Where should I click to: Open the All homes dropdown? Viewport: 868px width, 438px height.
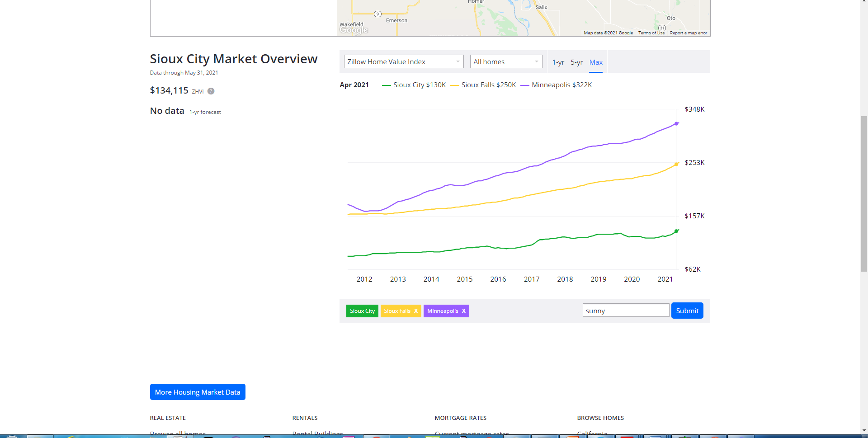click(x=506, y=61)
